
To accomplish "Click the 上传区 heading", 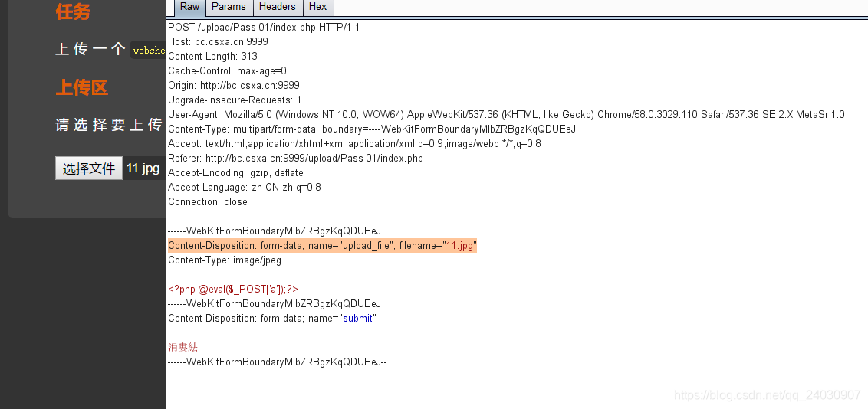I will point(81,87).
